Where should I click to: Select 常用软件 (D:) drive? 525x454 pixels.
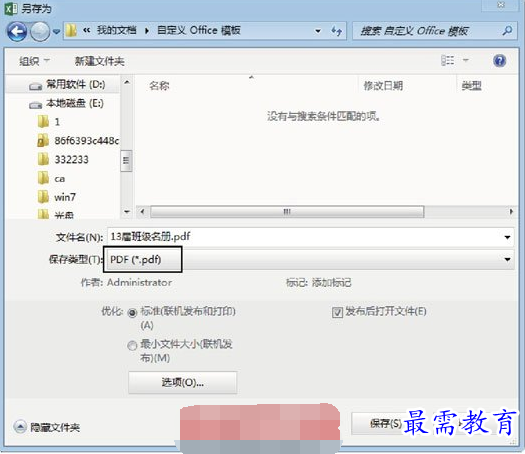tap(67, 84)
